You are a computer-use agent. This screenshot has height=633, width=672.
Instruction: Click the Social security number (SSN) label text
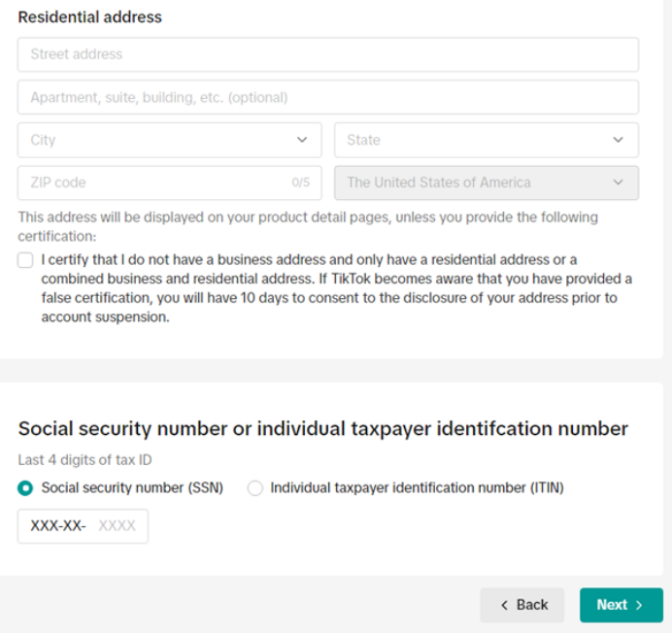[132, 488]
